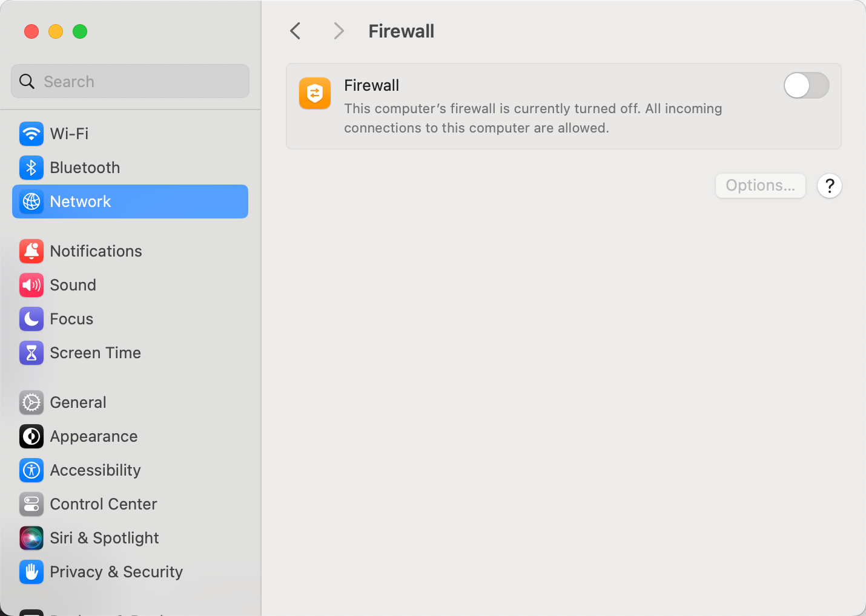This screenshot has width=866, height=616.
Task: Click inside the Search field
Action: tap(130, 81)
